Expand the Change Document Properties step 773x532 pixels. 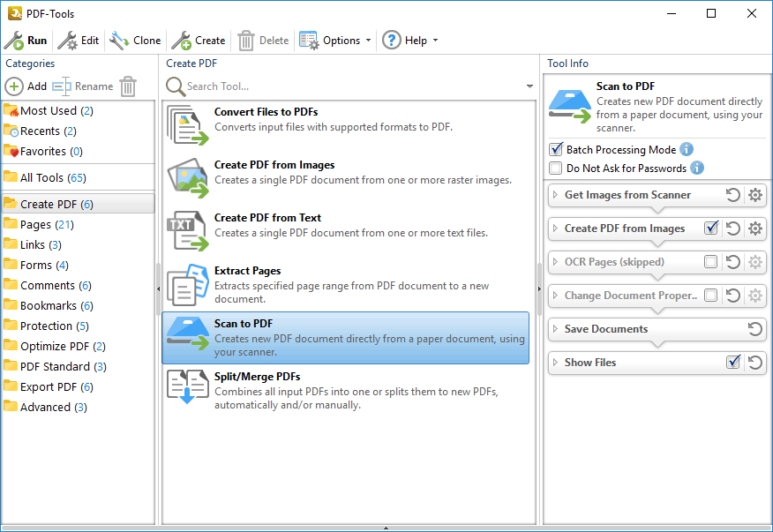click(555, 296)
